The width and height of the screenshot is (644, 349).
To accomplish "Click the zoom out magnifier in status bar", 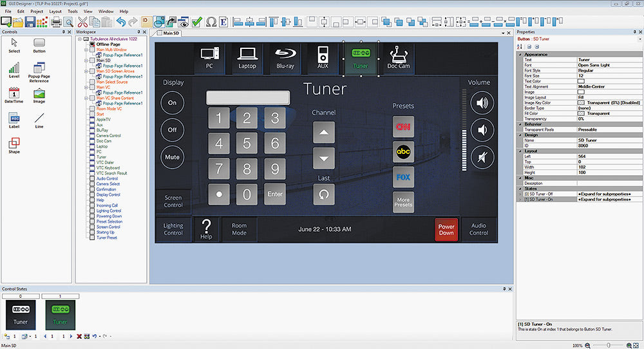I will coord(588,346).
